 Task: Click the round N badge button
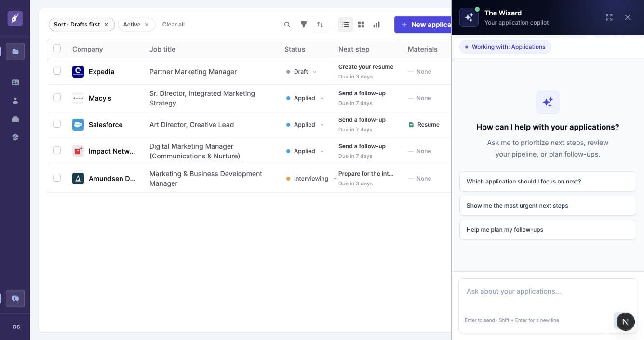click(x=625, y=322)
